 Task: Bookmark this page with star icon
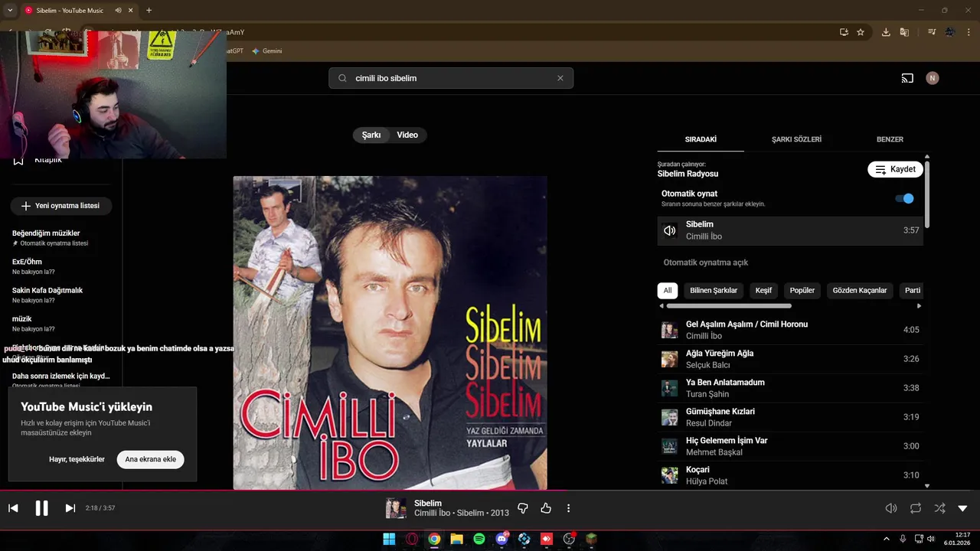point(861,32)
